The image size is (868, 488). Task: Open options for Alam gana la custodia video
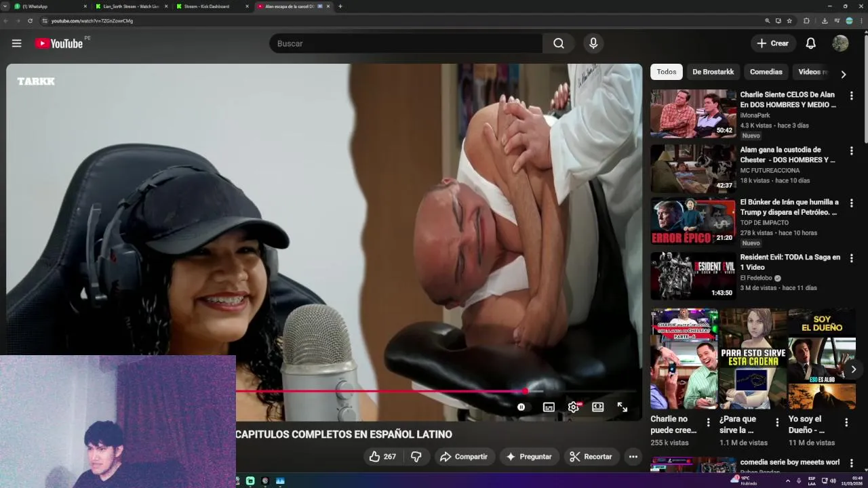point(851,150)
